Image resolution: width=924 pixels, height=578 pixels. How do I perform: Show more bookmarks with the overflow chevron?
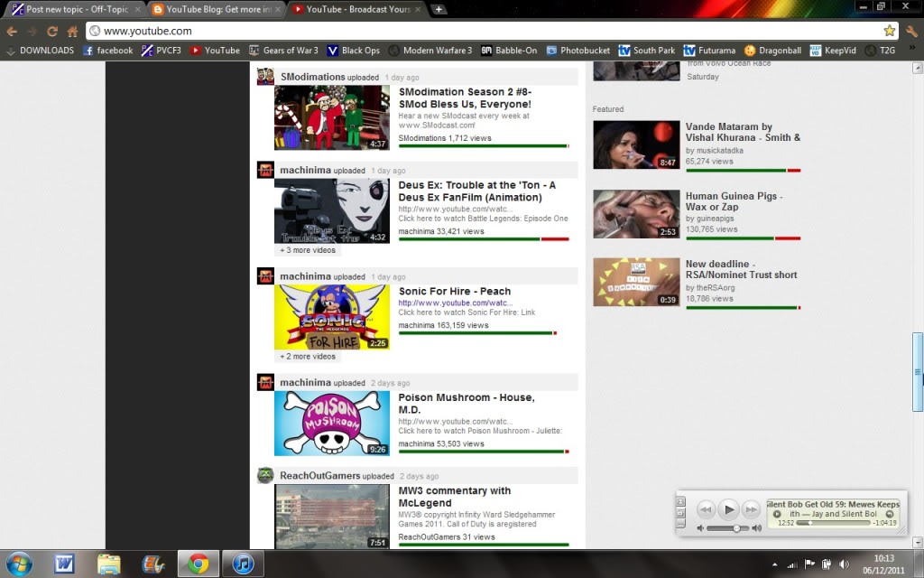point(912,49)
